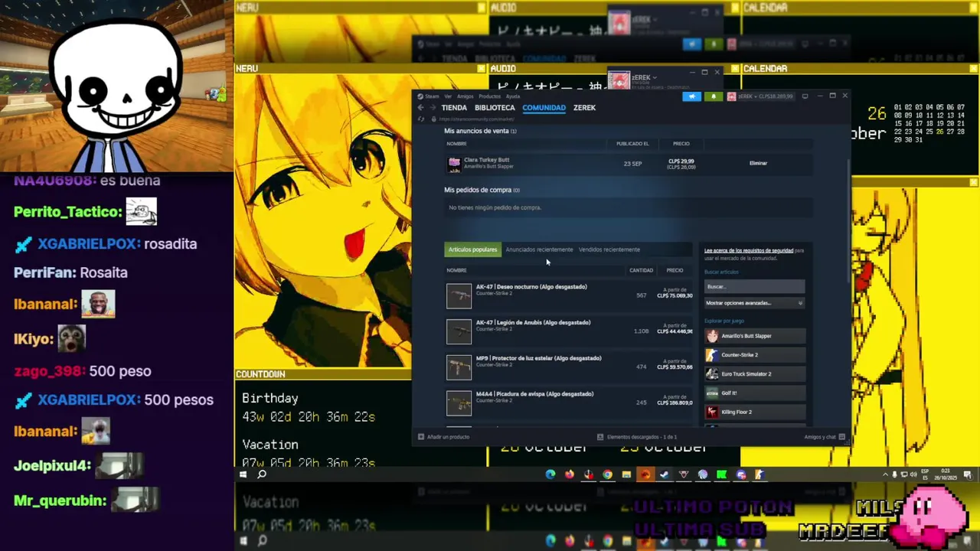The image size is (980, 551).
Task: Open the security requirements link
Action: click(749, 250)
